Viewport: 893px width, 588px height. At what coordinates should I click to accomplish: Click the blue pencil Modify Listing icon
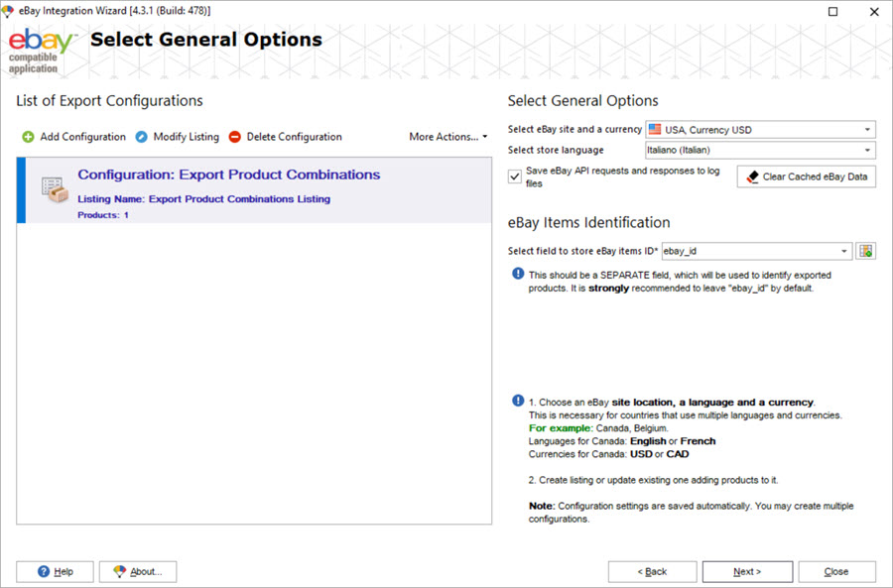(141, 137)
